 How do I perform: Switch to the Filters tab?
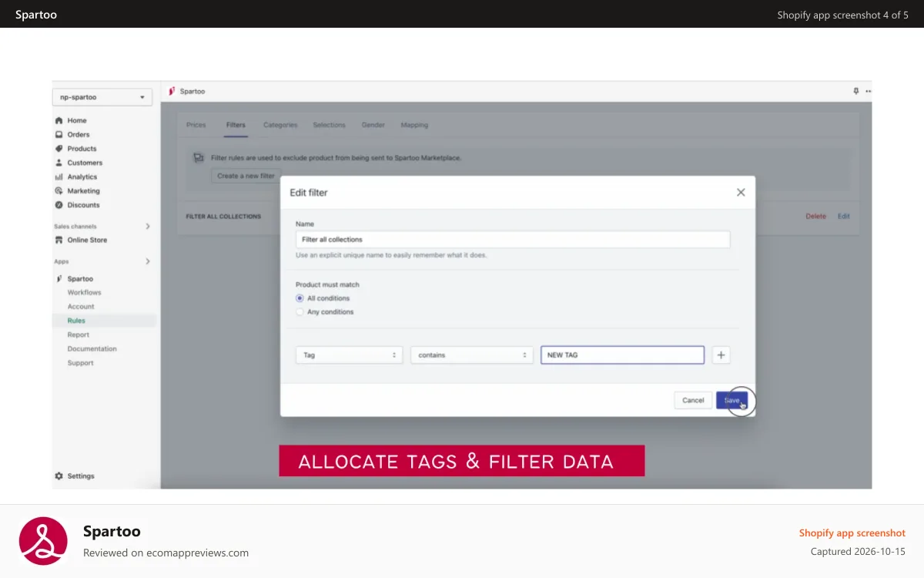(236, 125)
